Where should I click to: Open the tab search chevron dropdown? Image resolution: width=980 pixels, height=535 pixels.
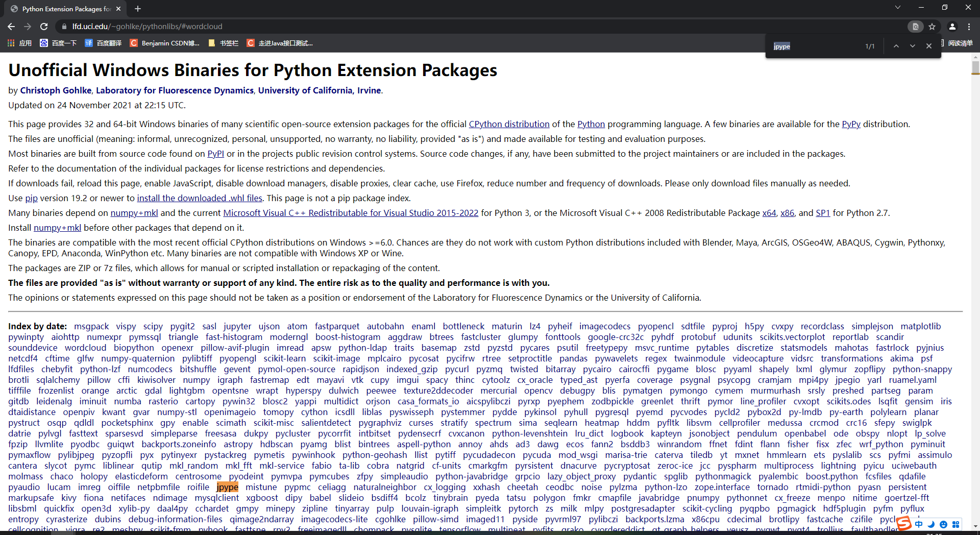click(897, 8)
